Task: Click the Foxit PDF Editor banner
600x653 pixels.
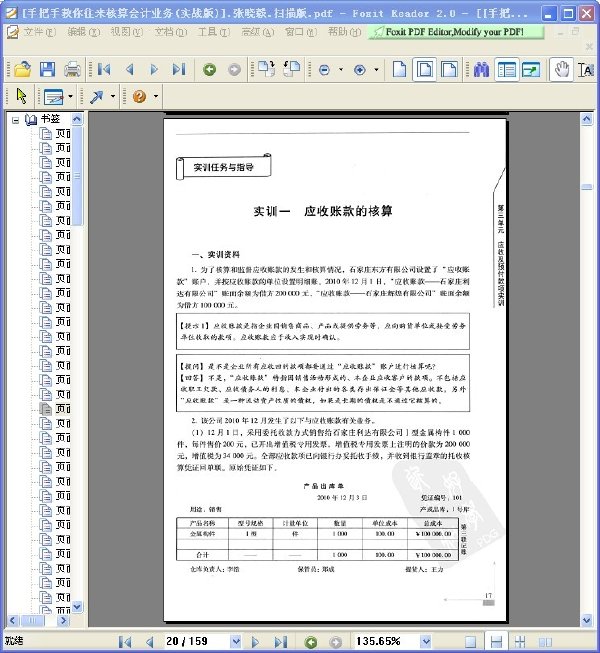Action: pos(456,32)
